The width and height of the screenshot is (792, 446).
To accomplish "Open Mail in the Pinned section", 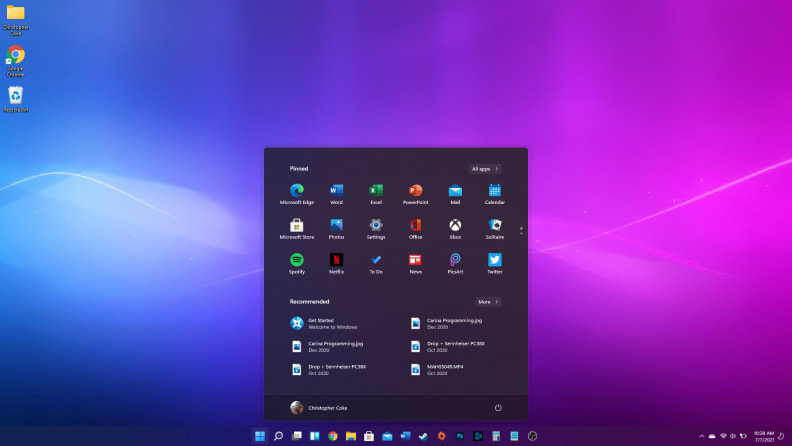I will (x=455, y=194).
